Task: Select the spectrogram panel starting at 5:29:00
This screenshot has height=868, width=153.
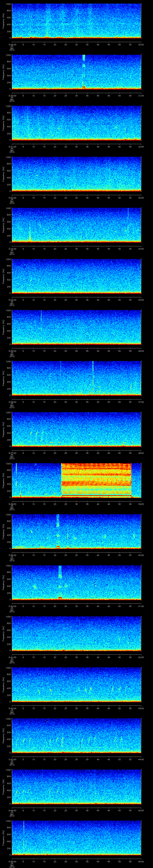Action: tap(76, 21)
